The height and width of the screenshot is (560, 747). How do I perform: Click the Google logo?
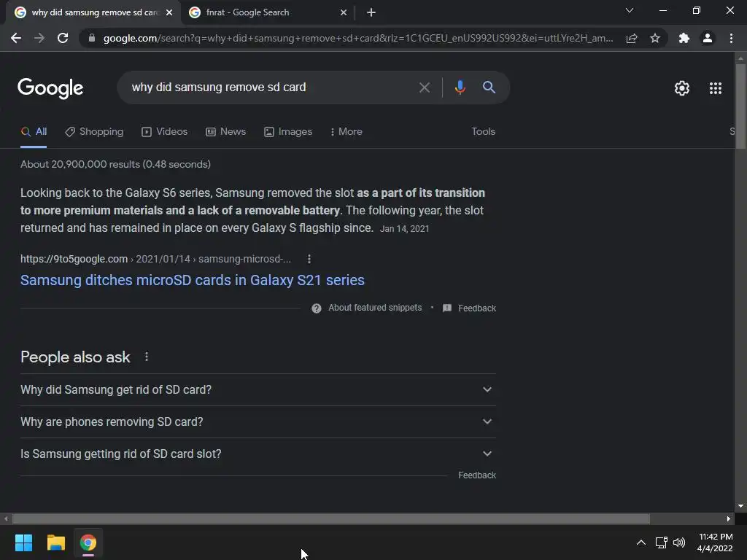50,88
